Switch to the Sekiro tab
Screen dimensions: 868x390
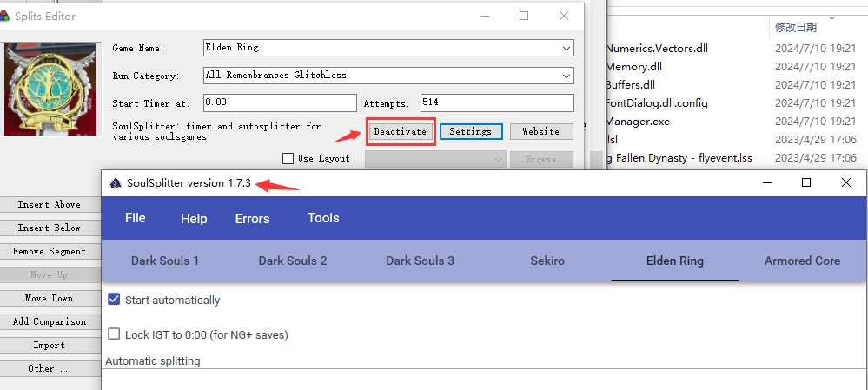pos(547,261)
